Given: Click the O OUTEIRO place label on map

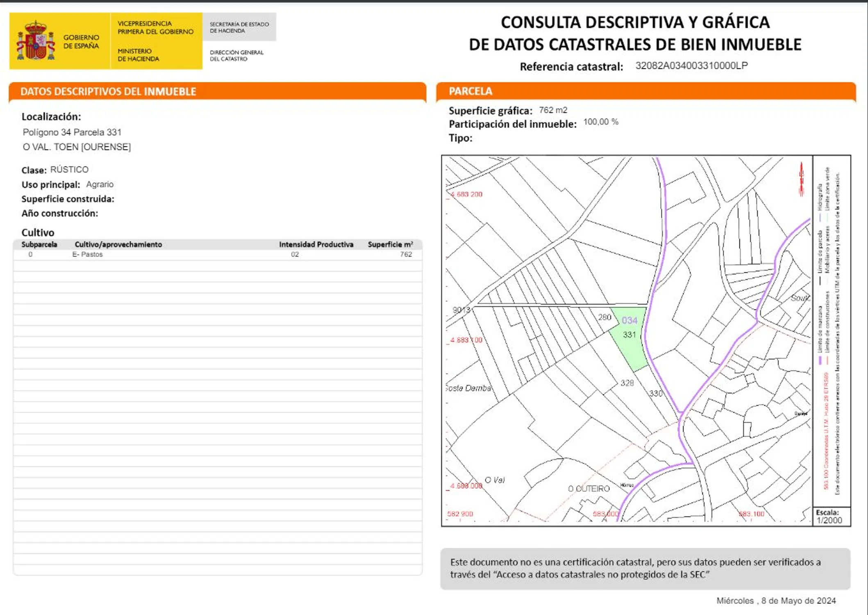Looking at the screenshot, I should click(589, 489).
